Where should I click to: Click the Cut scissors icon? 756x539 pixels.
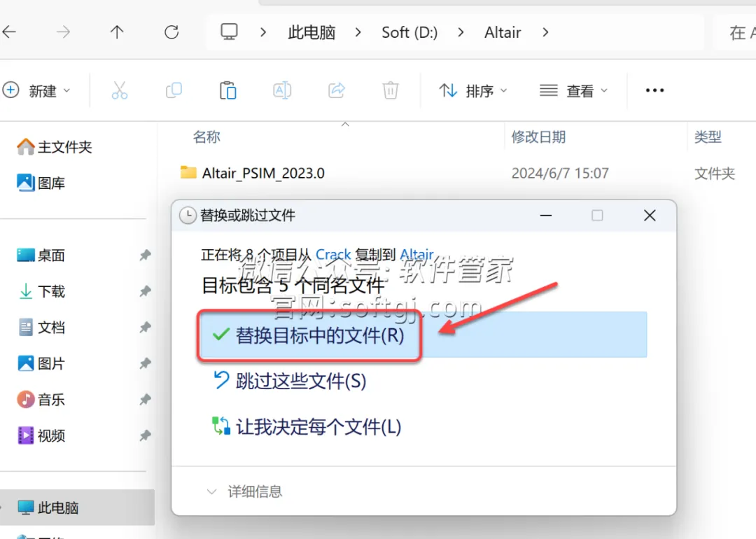120,90
